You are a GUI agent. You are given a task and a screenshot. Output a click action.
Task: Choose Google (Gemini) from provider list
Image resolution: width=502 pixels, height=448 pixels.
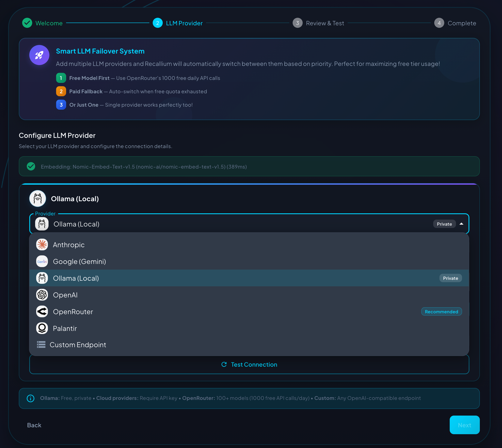coord(249,261)
